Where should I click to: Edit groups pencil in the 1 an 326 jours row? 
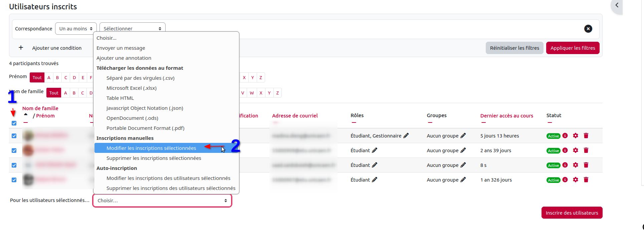point(463,180)
